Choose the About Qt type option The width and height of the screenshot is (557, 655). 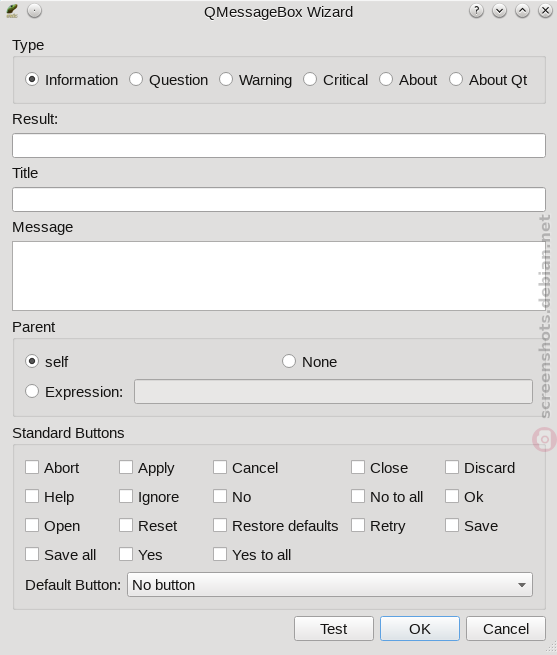pyautogui.click(x=488, y=79)
